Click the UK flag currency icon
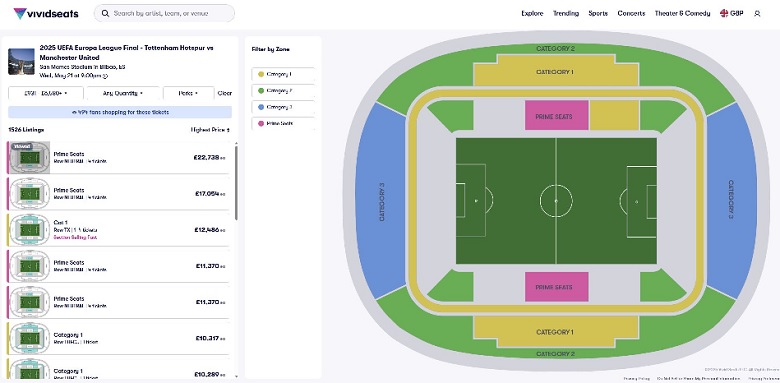The height and width of the screenshot is (383, 780). coord(724,13)
